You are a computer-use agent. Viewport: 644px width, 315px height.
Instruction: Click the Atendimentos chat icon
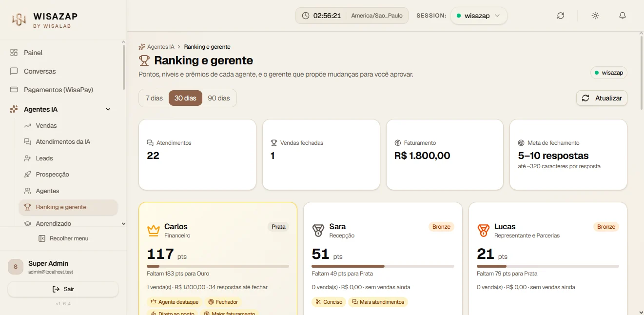[x=150, y=143]
